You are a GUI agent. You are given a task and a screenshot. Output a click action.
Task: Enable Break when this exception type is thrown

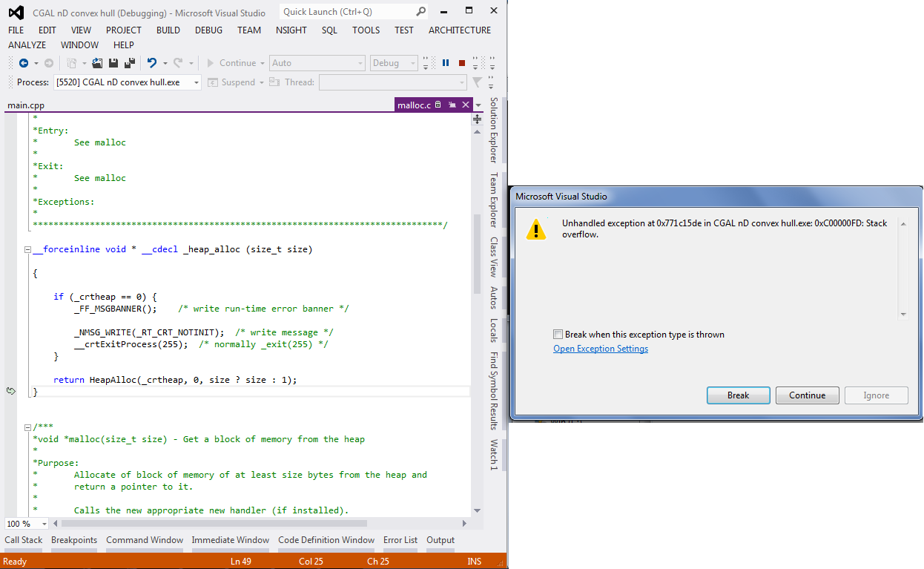[558, 335]
